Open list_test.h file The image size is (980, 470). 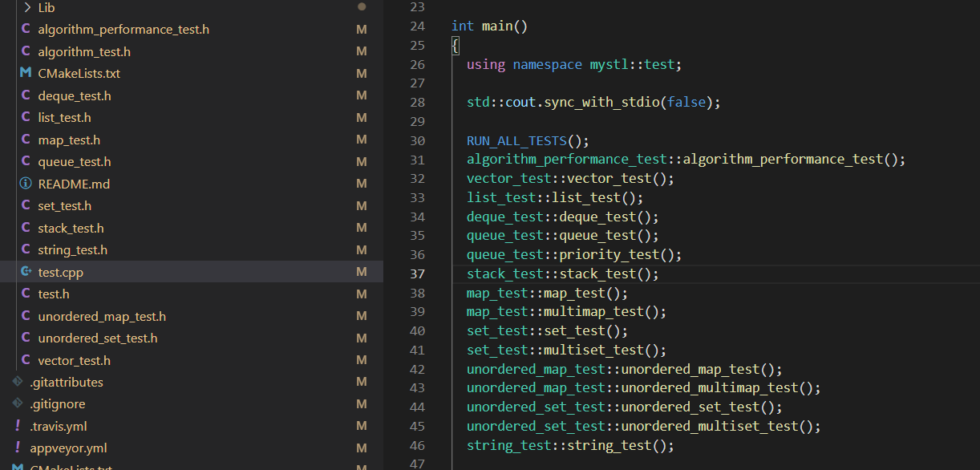click(x=64, y=118)
